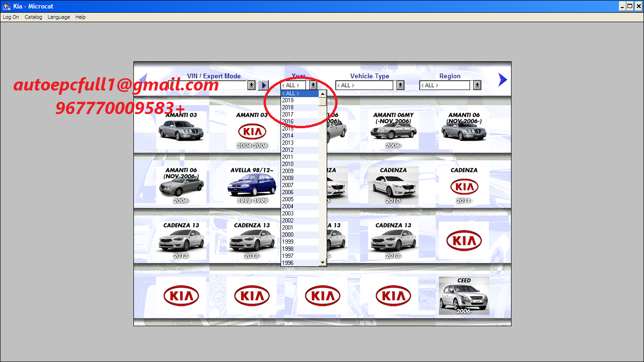Open the Help menu
644x362 pixels.
tap(81, 17)
